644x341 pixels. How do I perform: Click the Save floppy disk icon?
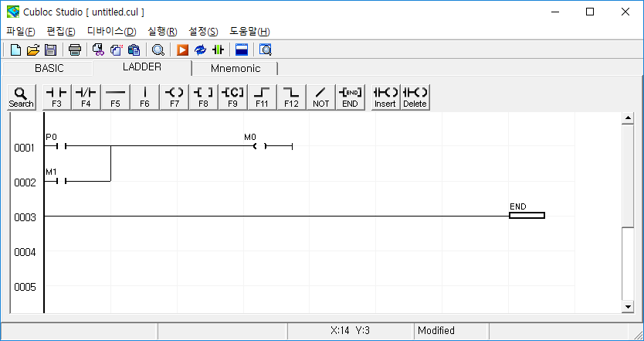50,50
